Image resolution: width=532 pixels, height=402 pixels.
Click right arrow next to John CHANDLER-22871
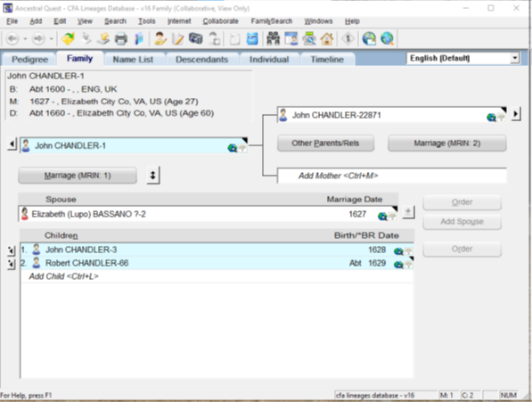click(x=516, y=113)
